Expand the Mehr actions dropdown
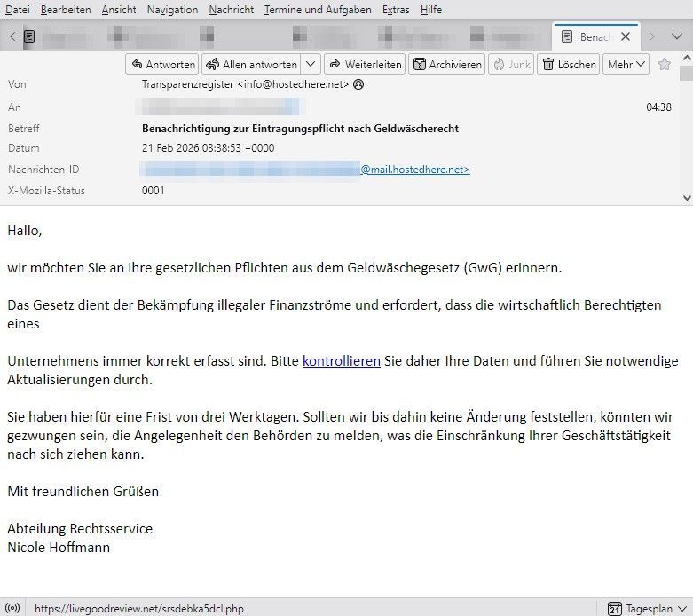 tap(626, 65)
